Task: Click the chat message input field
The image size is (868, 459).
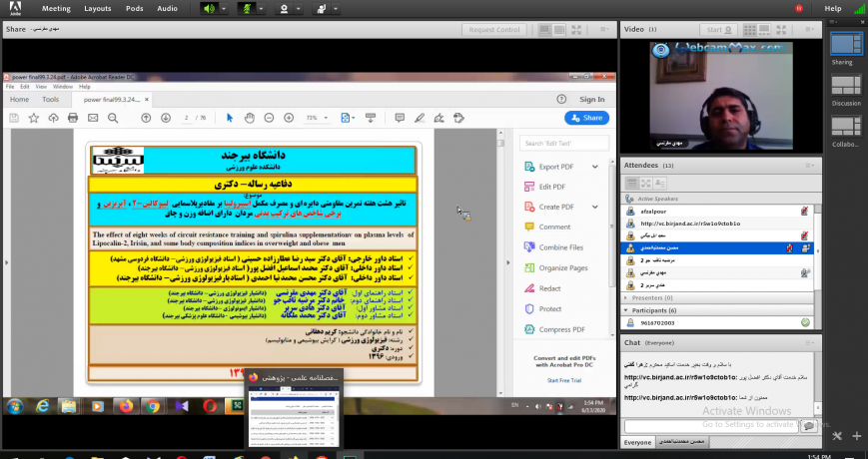Action: click(x=709, y=425)
